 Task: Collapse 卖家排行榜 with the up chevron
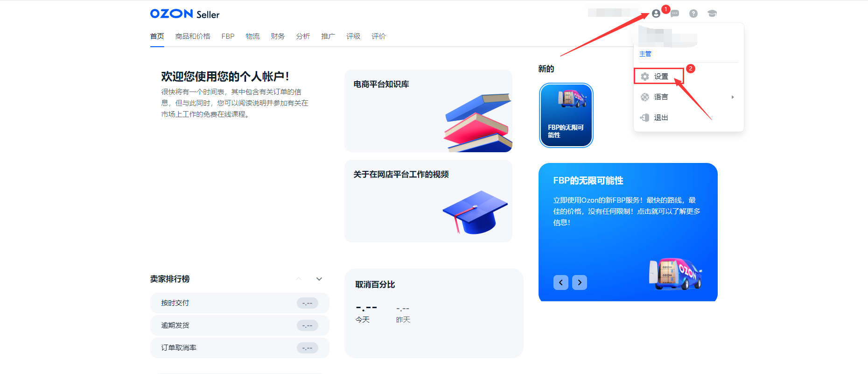point(299,279)
